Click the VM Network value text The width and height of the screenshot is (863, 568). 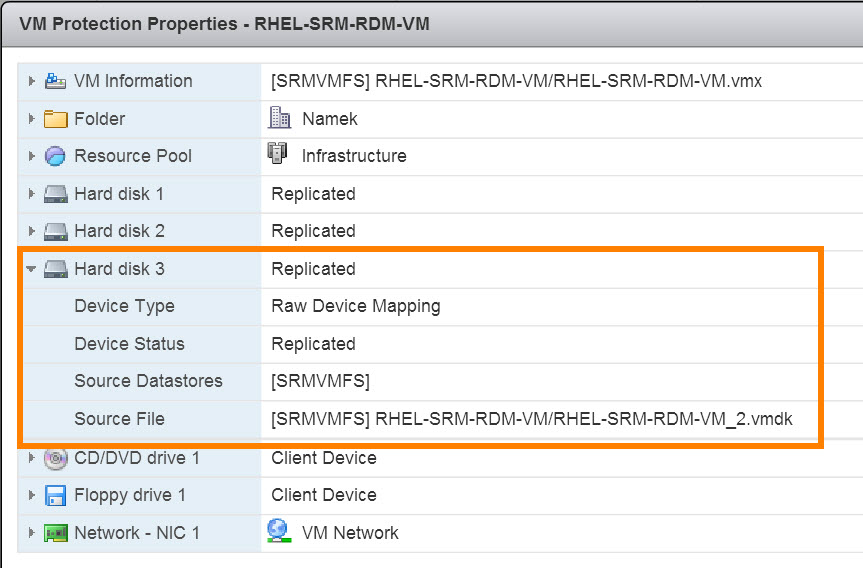pyautogui.click(x=350, y=533)
